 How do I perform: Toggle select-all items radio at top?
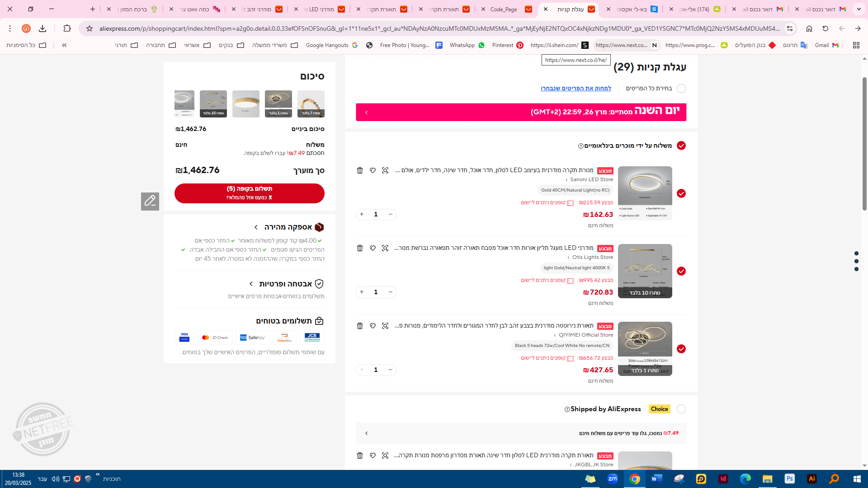click(x=681, y=89)
